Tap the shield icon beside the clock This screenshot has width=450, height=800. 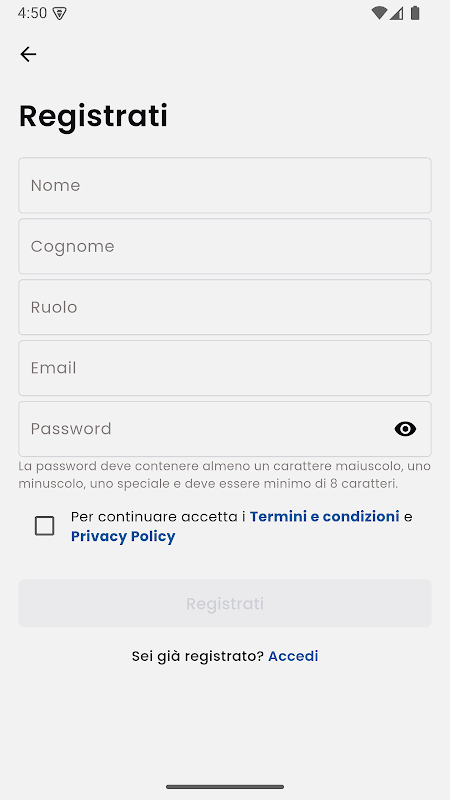click(x=60, y=14)
